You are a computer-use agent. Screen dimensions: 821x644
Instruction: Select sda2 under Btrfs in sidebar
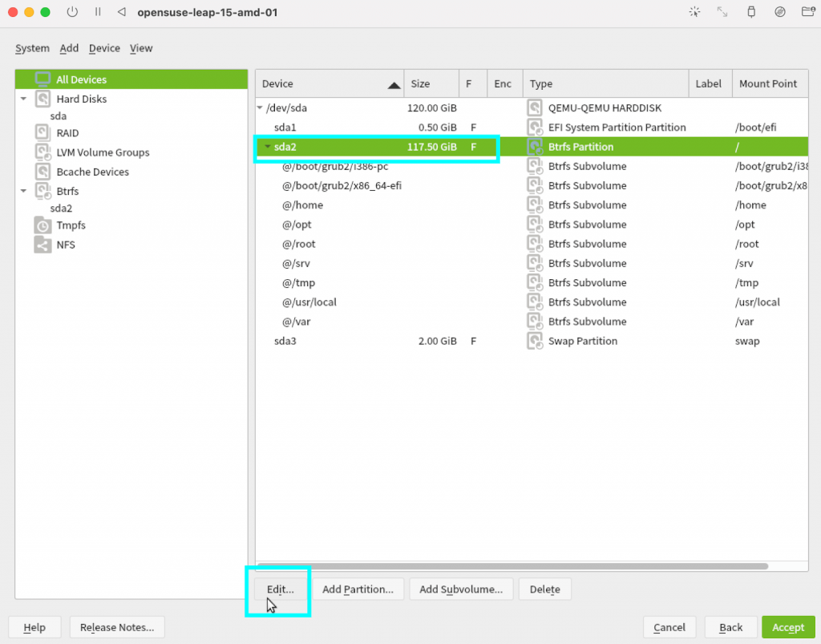(61, 208)
